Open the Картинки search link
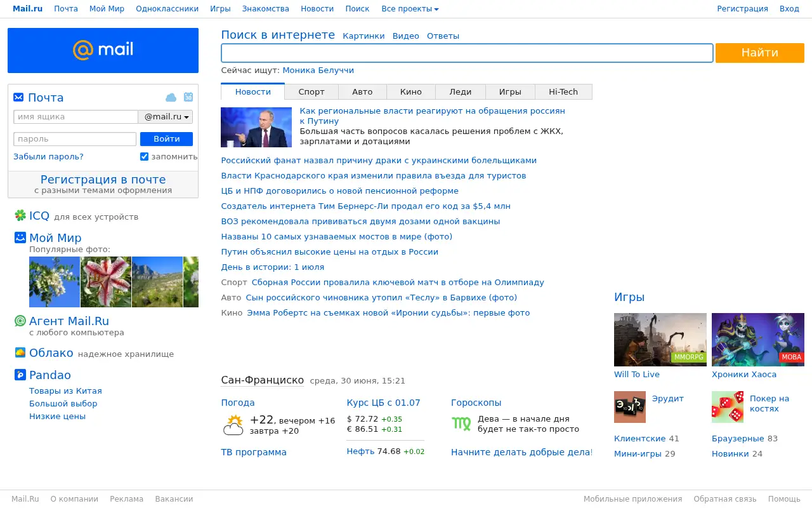The image size is (812, 508). 363,36
